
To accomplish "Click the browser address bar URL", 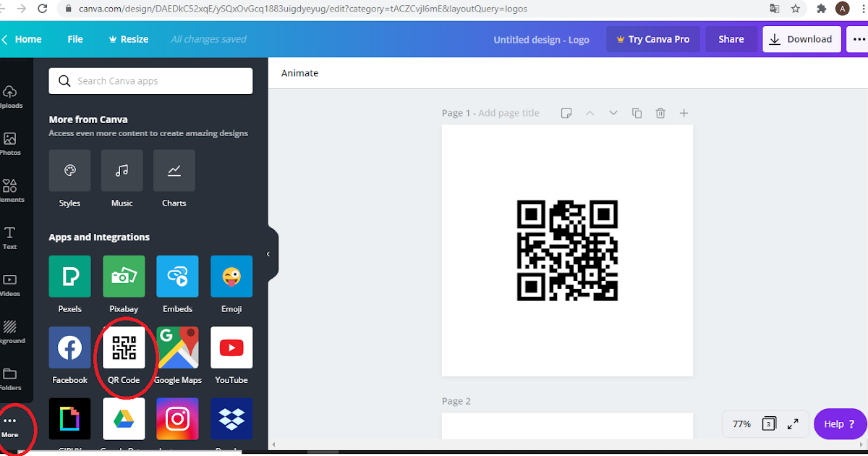I will click(x=302, y=9).
